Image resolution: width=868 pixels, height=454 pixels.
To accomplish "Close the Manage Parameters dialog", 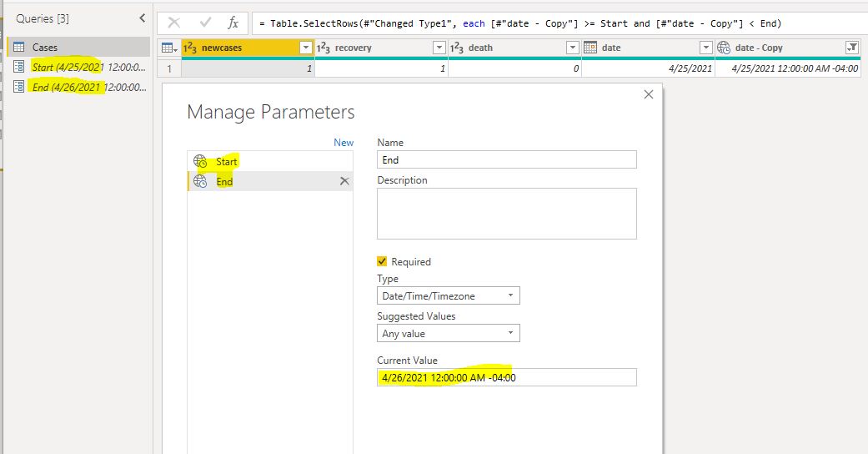I will 649,95.
